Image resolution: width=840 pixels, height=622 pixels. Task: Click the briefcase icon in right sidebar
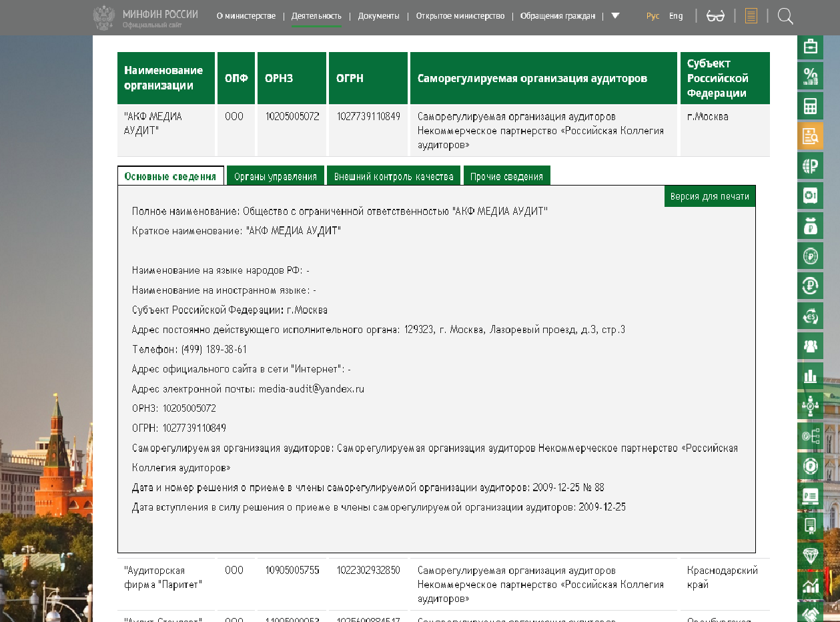[810, 46]
